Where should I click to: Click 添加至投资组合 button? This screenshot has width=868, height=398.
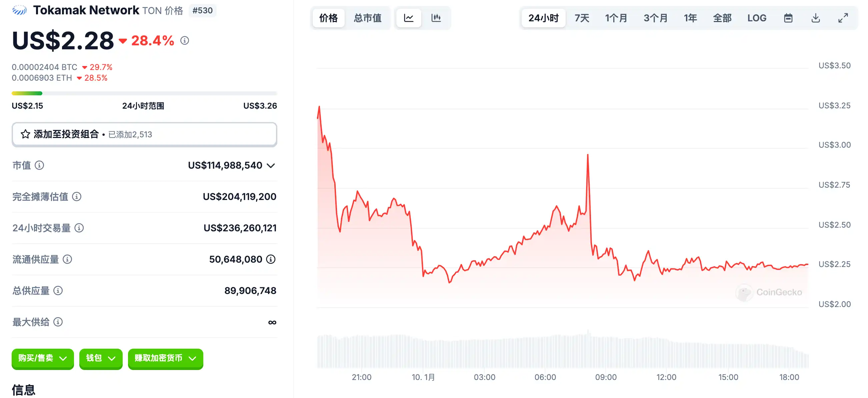[x=144, y=134]
